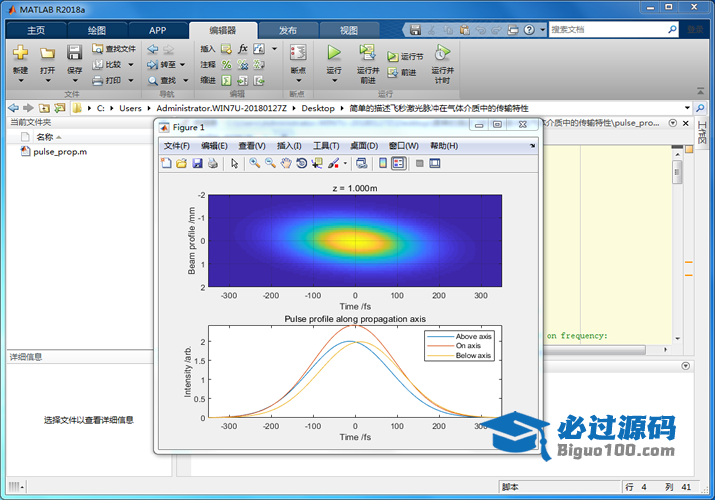Toggle the Insert Colorbar button in Figure toolbar
The height and width of the screenshot is (500, 715).
pos(382,163)
